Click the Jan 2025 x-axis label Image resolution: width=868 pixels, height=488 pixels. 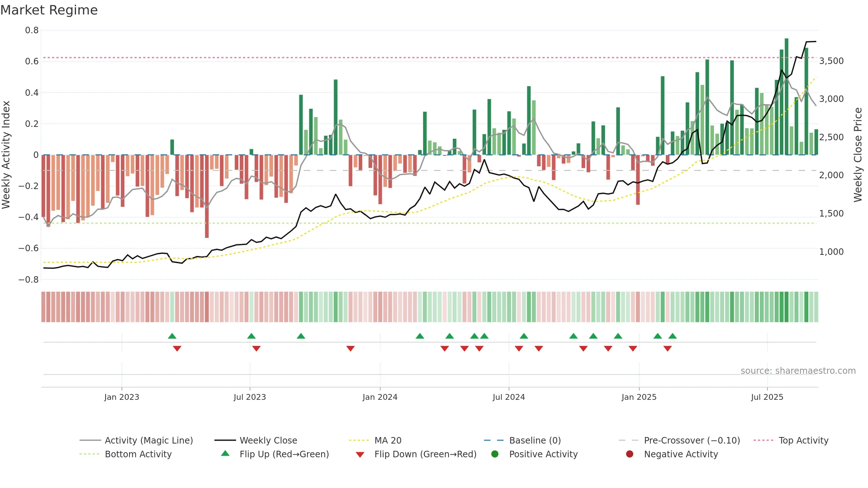coord(639,397)
